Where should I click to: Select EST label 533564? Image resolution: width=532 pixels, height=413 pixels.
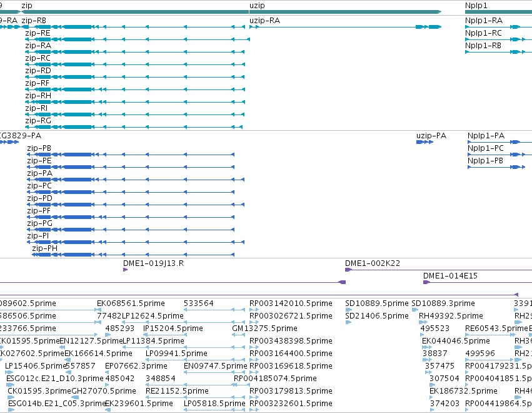pyautogui.click(x=198, y=303)
